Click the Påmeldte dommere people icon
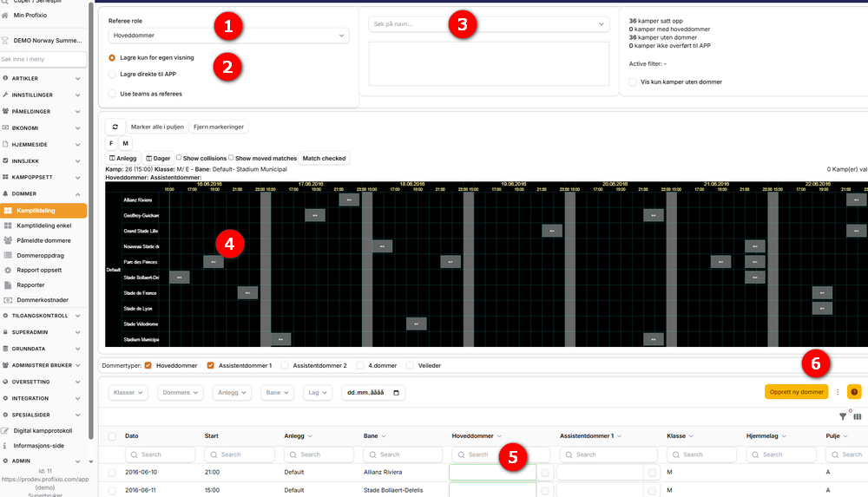The height and width of the screenshot is (497, 868). click(8, 240)
